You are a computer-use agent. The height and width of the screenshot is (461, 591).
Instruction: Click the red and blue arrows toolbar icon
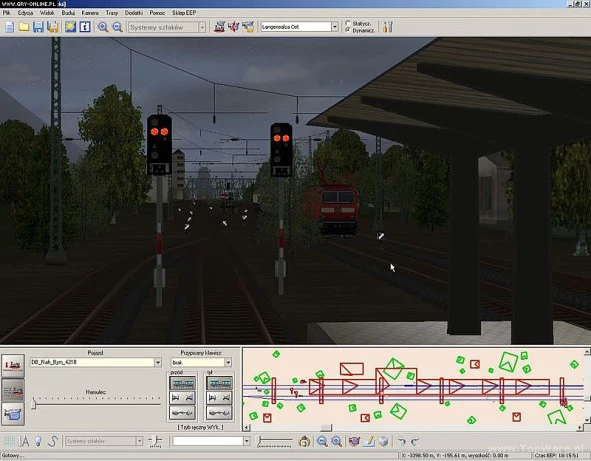[234, 27]
